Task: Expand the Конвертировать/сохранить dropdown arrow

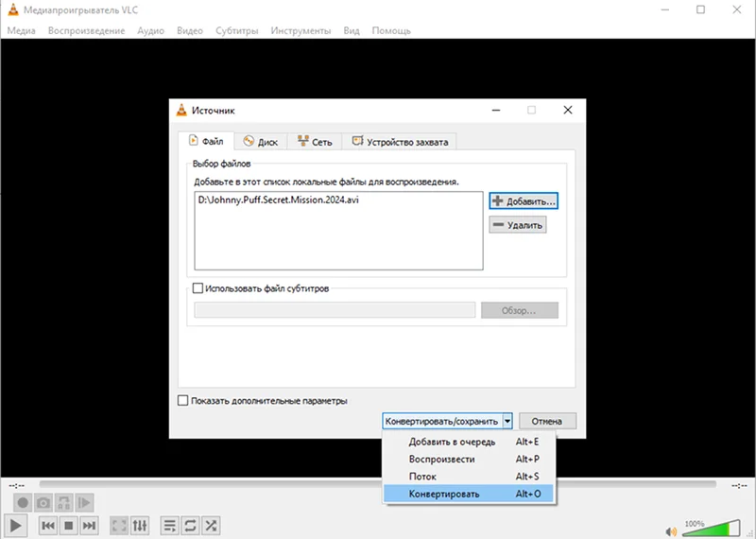Action: [x=507, y=421]
